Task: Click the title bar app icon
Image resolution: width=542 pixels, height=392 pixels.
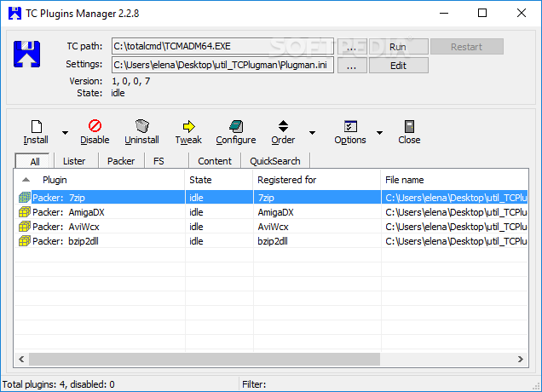Action: tap(14, 13)
